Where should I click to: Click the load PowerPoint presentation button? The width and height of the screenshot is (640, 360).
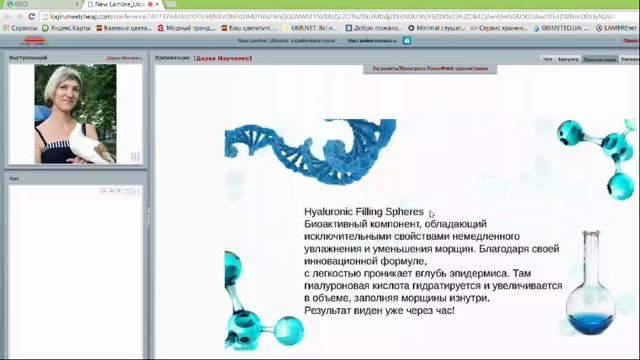point(430,69)
